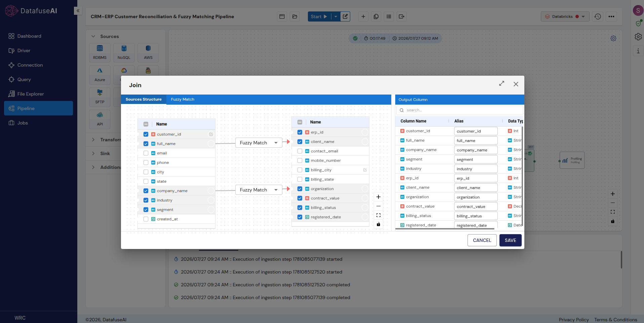This screenshot has width=644, height=323.
Task: Open the run history icon
Action: click(598, 16)
